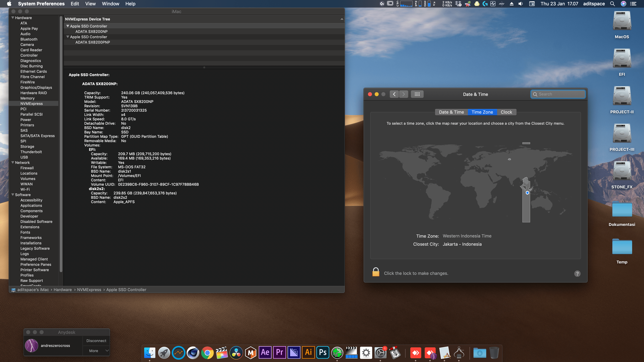Open the Dropbox menu bar icon
The width and height of the screenshot is (644, 362).
pyautogui.click(x=458, y=4)
